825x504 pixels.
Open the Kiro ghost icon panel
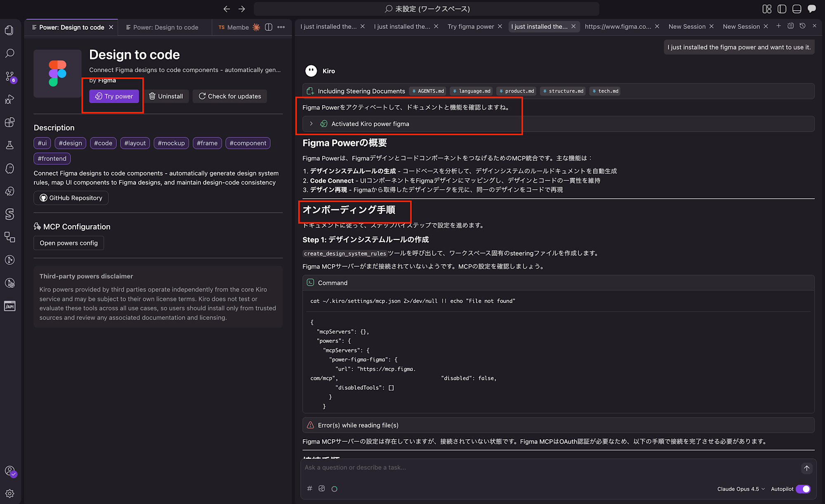tap(9, 168)
